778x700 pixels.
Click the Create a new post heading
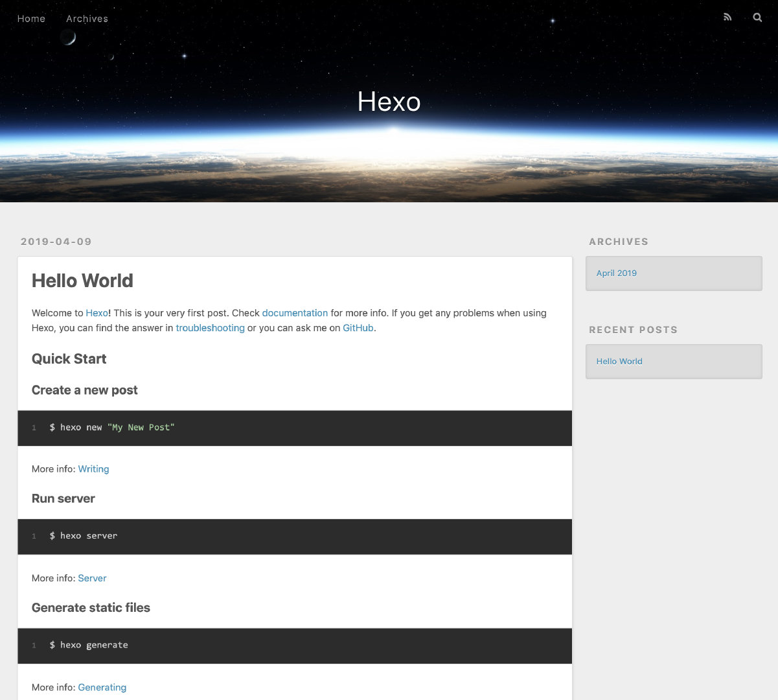(x=85, y=390)
